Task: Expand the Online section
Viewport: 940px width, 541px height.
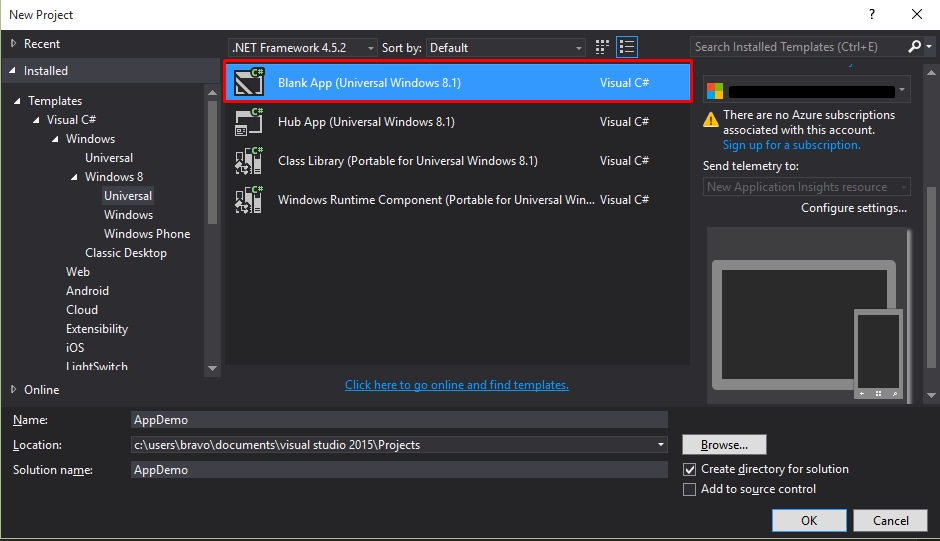Action: [x=13, y=389]
